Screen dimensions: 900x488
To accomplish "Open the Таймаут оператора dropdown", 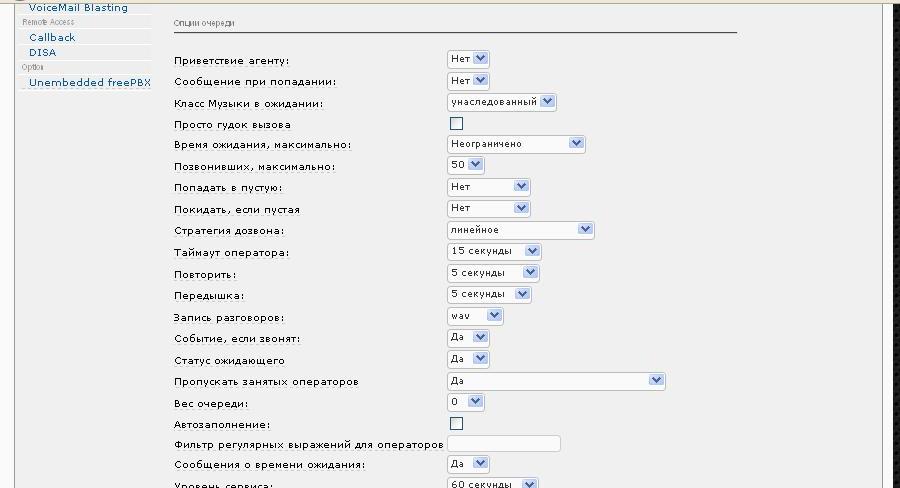I will [x=494, y=251].
